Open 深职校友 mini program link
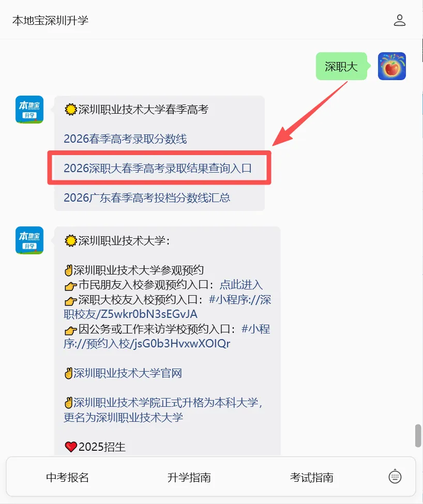 pos(167,307)
